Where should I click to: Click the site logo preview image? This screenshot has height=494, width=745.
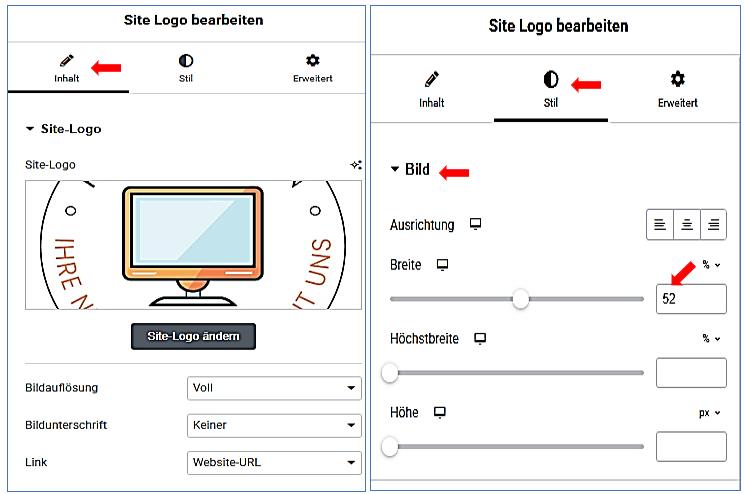click(x=193, y=245)
